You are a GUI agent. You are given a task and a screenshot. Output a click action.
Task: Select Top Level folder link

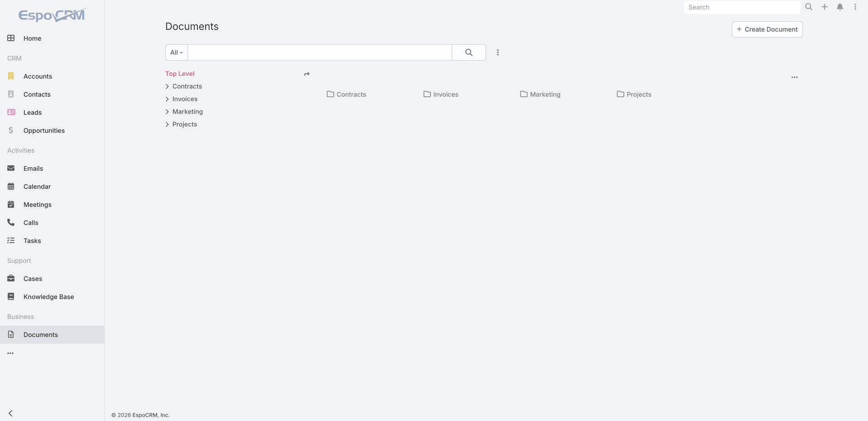(x=180, y=74)
